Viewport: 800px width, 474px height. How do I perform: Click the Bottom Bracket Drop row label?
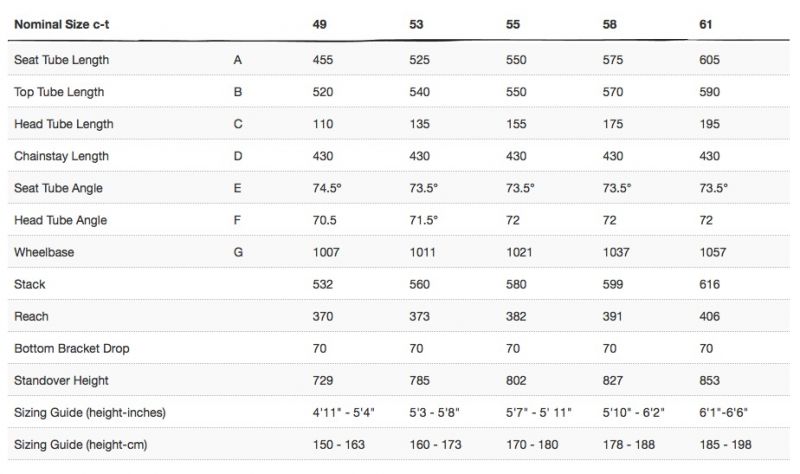71,348
